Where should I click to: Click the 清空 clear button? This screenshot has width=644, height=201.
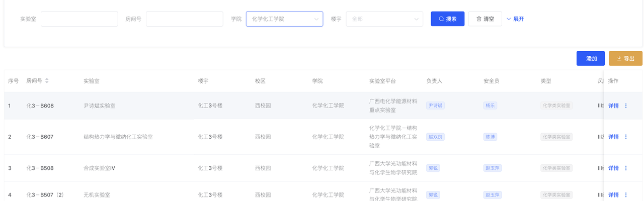[485, 19]
